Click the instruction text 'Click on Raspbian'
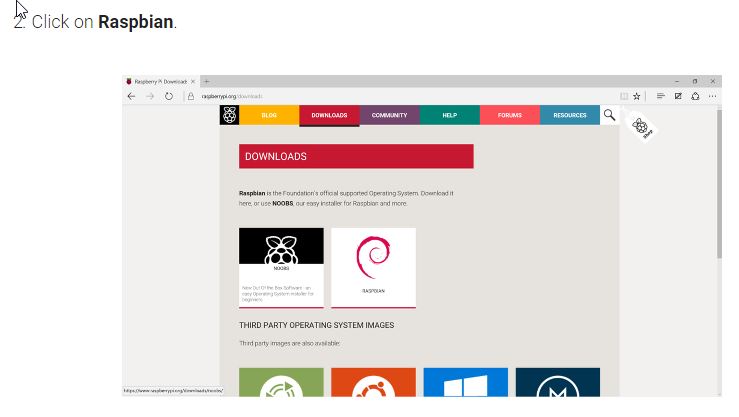 tap(104, 22)
